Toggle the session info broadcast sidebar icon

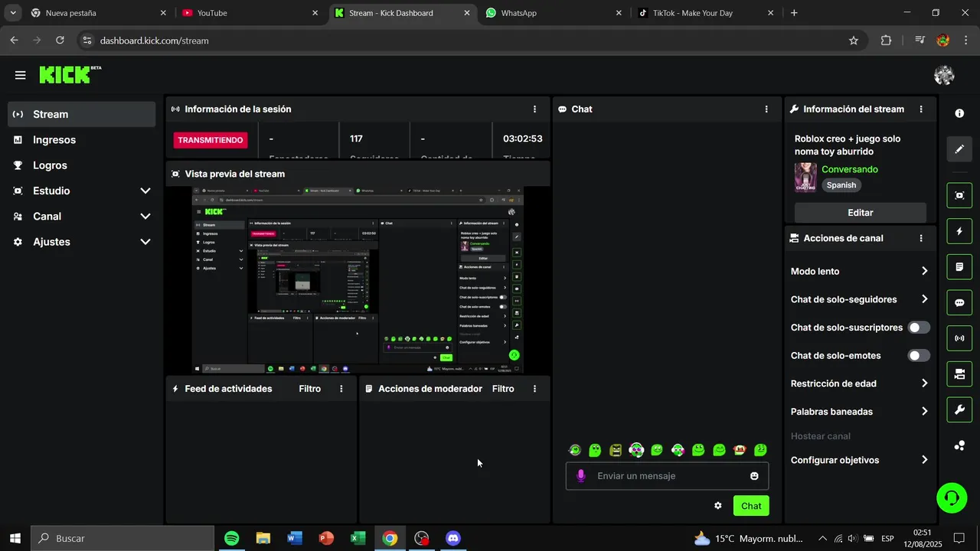pos(959,338)
